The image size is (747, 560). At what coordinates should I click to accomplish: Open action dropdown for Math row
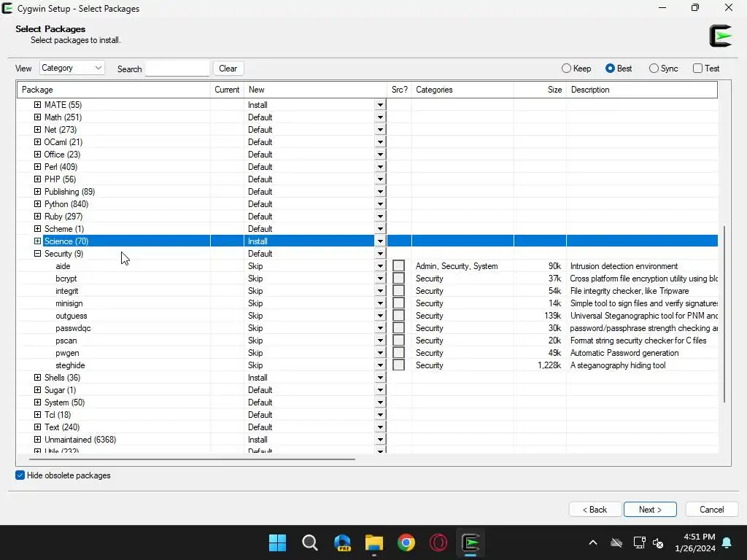tap(380, 117)
